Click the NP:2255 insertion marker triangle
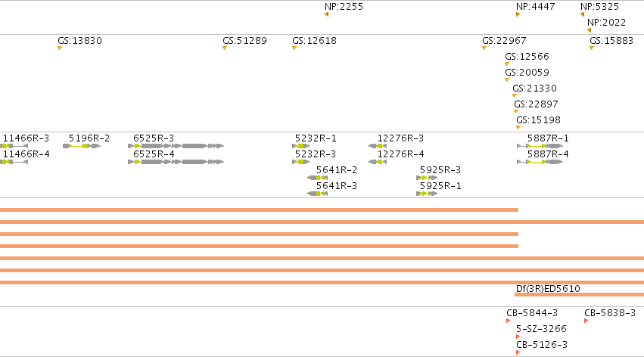The width and height of the screenshot is (644, 357). (x=326, y=14)
